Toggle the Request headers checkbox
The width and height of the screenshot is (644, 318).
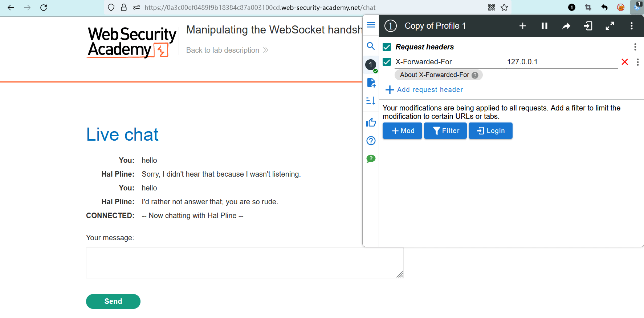[x=387, y=47]
